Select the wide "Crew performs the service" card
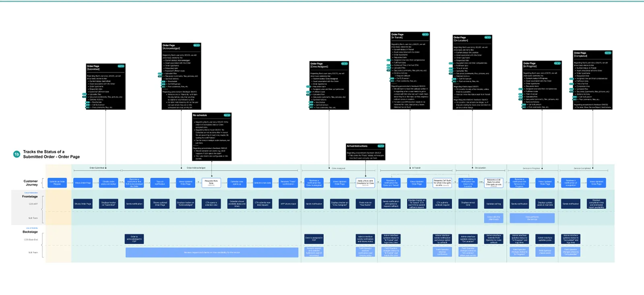Screen dimensions: 644x295 click(x=532, y=218)
